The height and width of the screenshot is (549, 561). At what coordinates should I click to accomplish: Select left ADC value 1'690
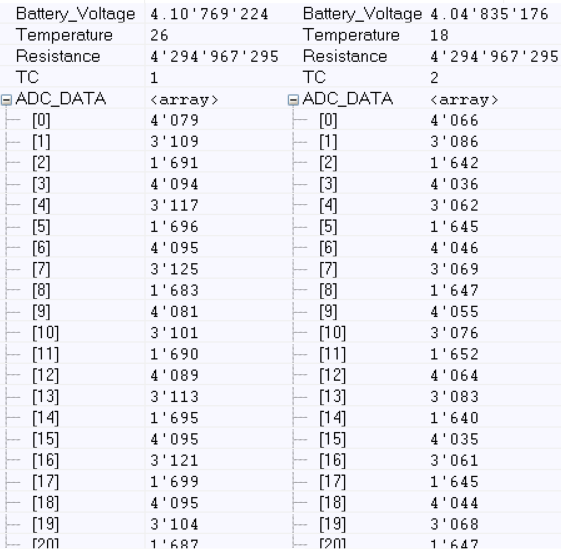[174, 354]
